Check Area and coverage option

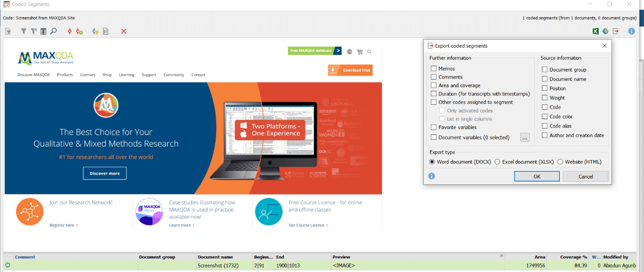[434, 85]
